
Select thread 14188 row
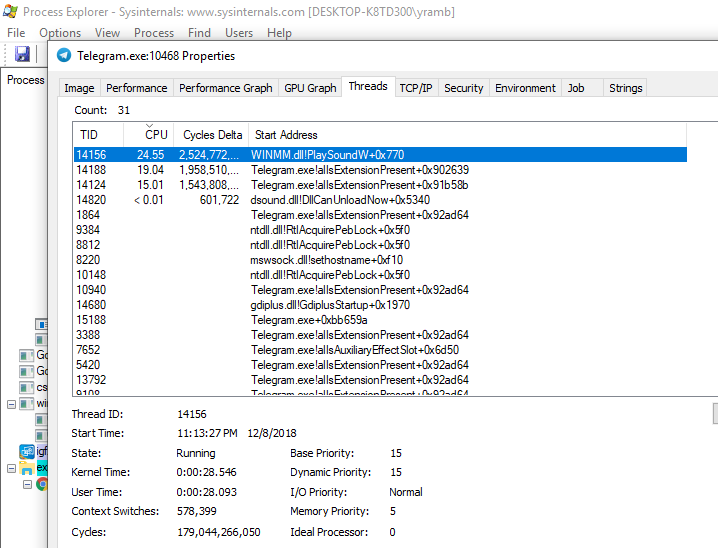point(380,170)
